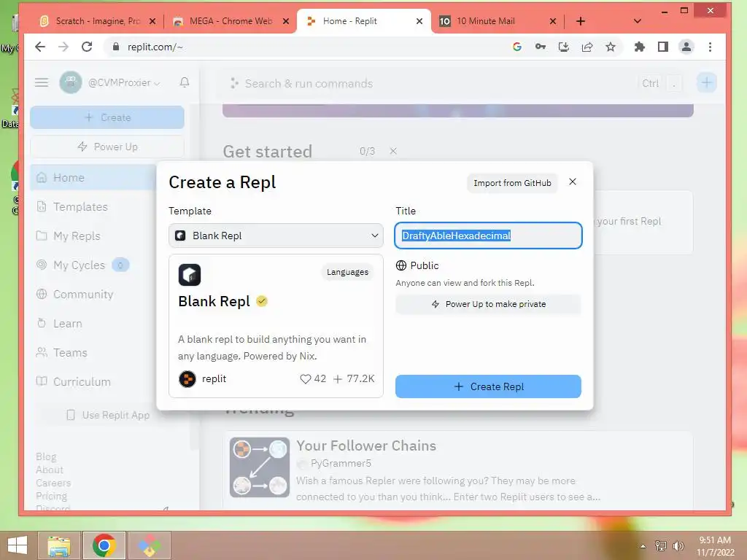Bookmark this page with star icon
The width and height of the screenshot is (747, 560).
coord(611,47)
